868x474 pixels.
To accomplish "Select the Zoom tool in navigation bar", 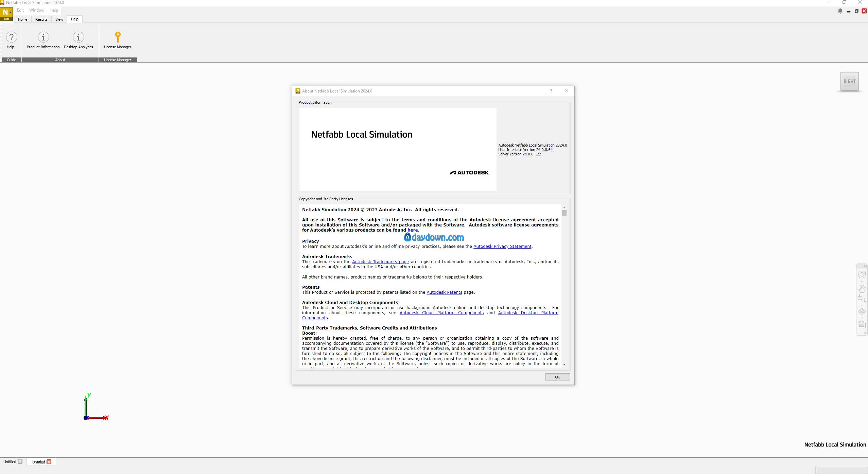I will point(862,299).
